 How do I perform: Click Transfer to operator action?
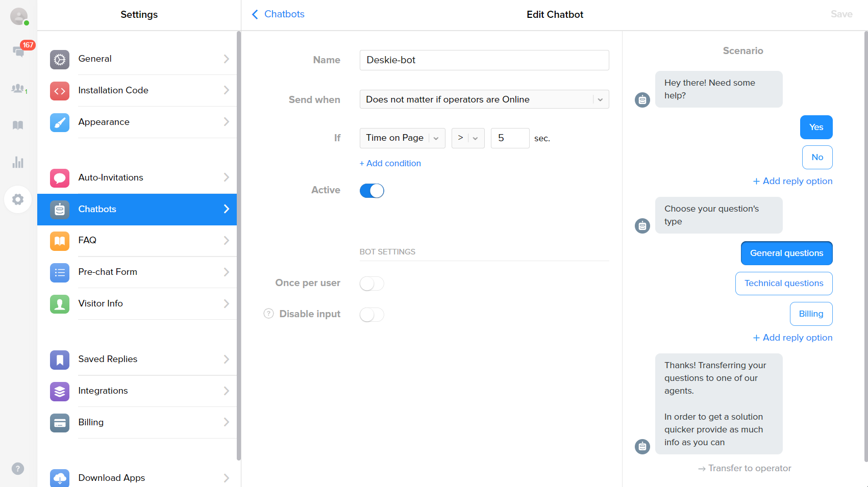coord(745,468)
